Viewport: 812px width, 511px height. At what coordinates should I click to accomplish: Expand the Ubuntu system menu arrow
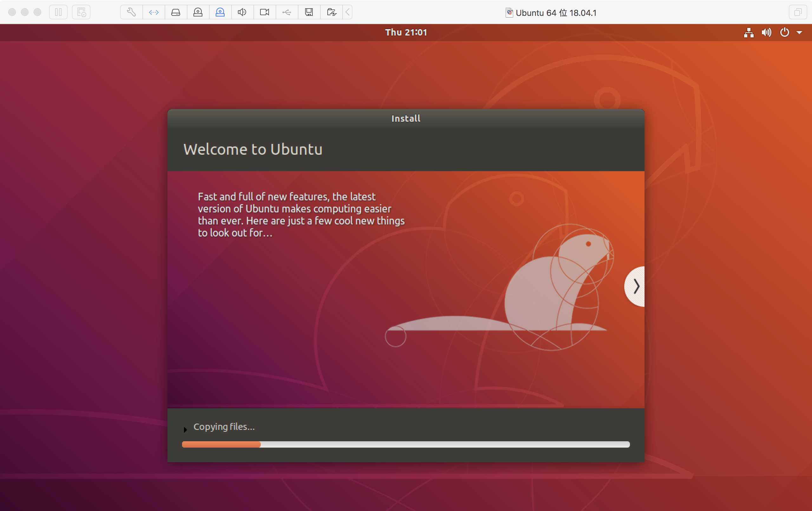[799, 32]
